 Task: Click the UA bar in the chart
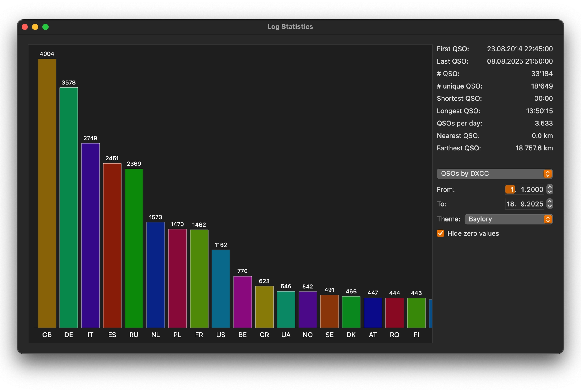(286, 309)
